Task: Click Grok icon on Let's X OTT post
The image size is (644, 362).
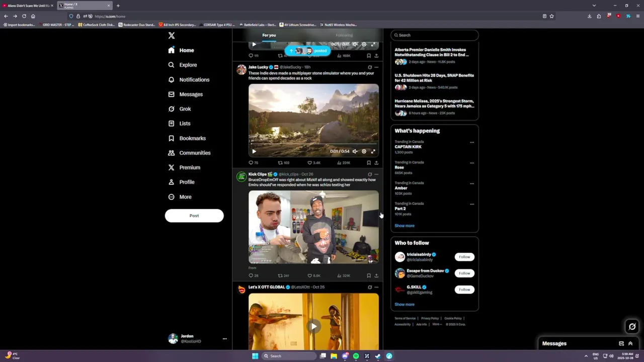Action: tap(370, 287)
